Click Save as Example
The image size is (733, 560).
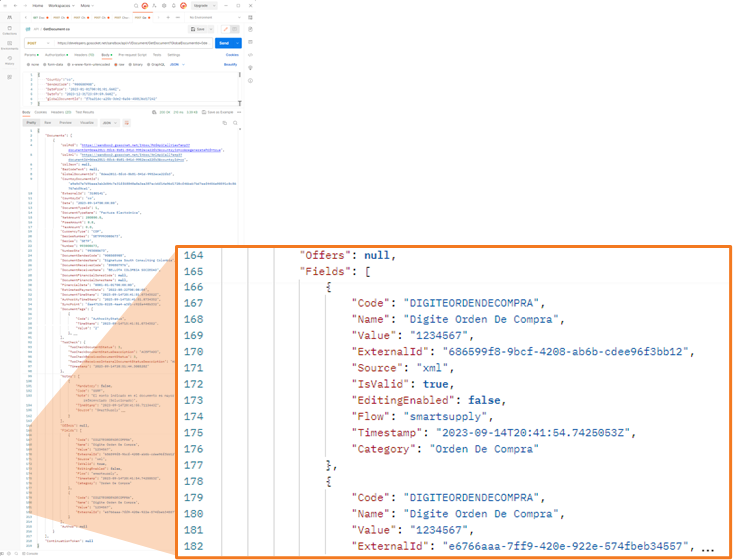217,112
